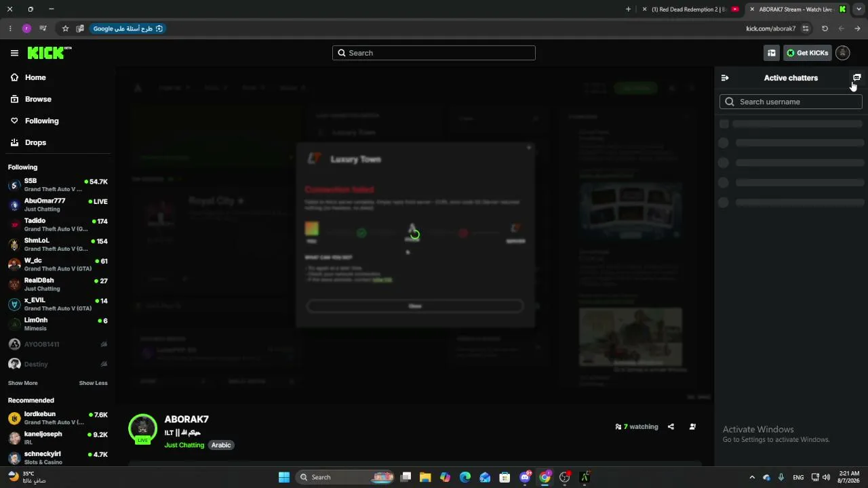The height and width of the screenshot is (488, 868).
Task: Open RealD8sh channel in Following list
Action: [x=58, y=284]
